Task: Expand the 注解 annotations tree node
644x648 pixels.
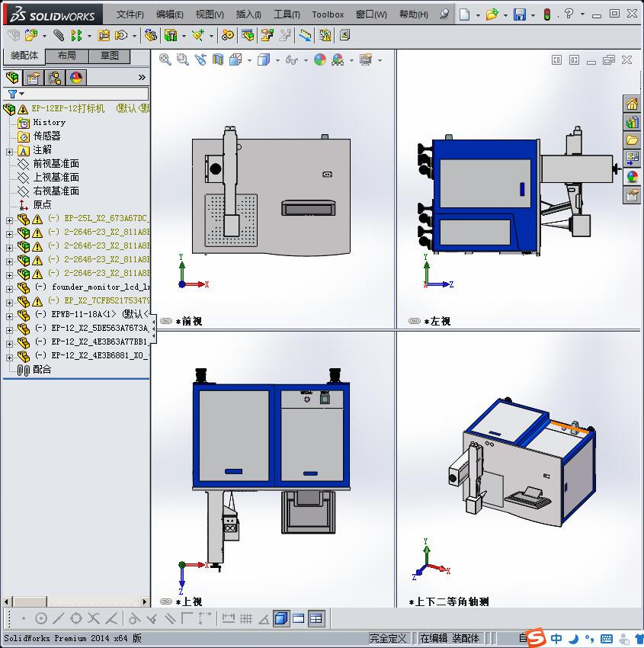Action: (9, 152)
